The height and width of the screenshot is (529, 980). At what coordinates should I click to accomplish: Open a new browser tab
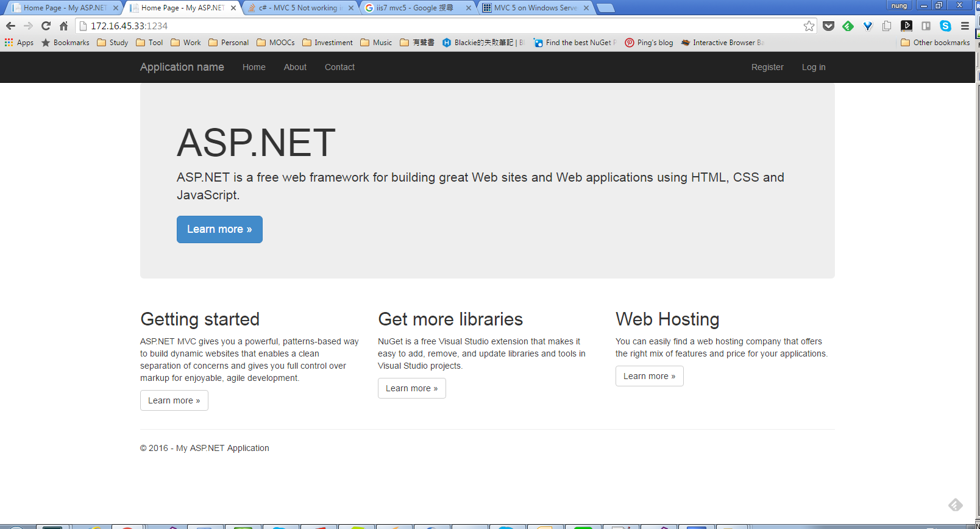[605, 8]
